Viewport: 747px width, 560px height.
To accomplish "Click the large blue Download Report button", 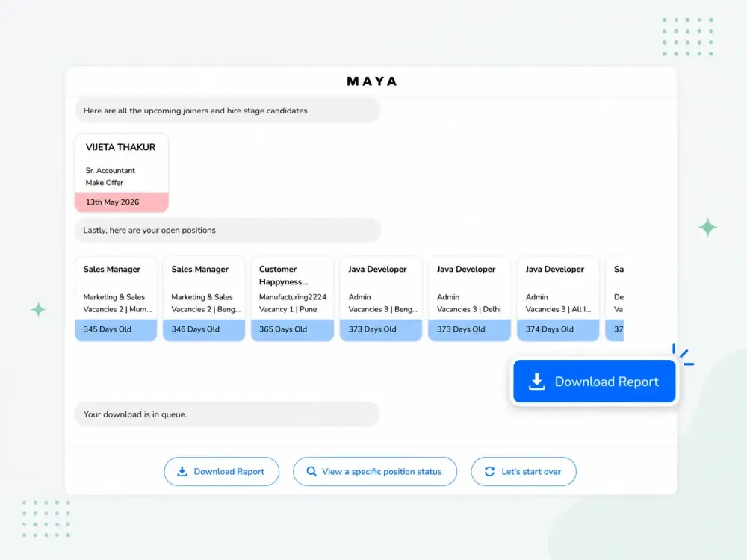I will (594, 381).
